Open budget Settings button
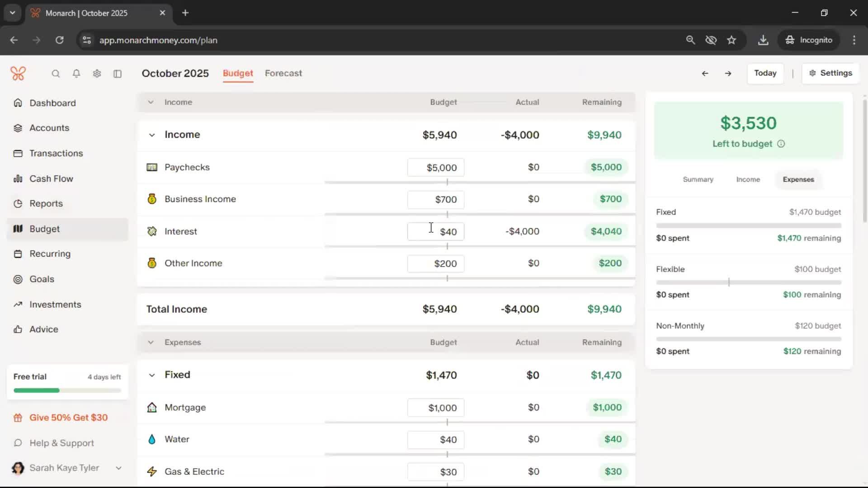Image resolution: width=868 pixels, height=488 pixels. pos(830,73)
